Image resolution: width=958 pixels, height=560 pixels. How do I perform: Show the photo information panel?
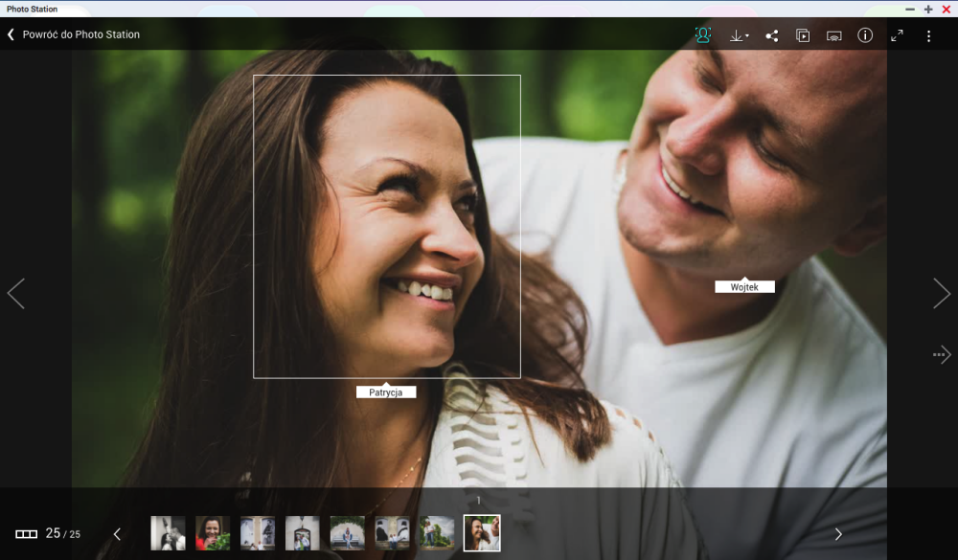click(x=865, y=35)
